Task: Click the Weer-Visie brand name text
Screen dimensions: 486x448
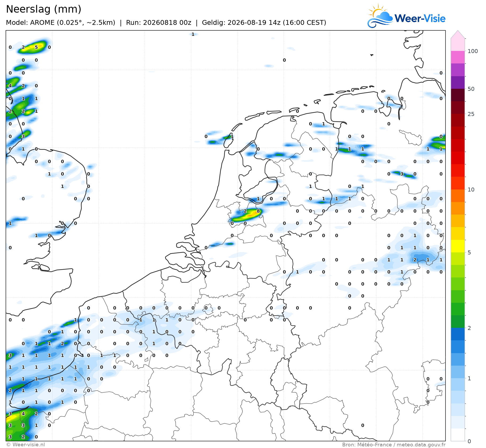Action: pos(420,18)
